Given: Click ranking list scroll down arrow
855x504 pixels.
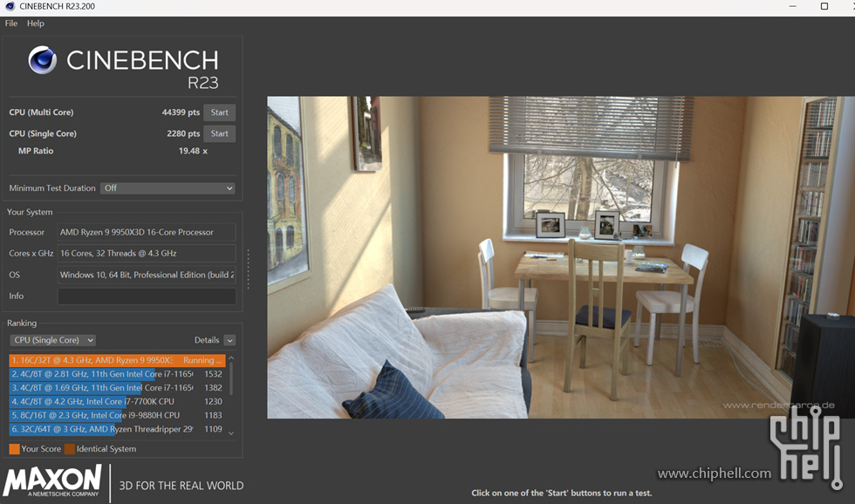Looking at the screenshot, I should (231, 433).
